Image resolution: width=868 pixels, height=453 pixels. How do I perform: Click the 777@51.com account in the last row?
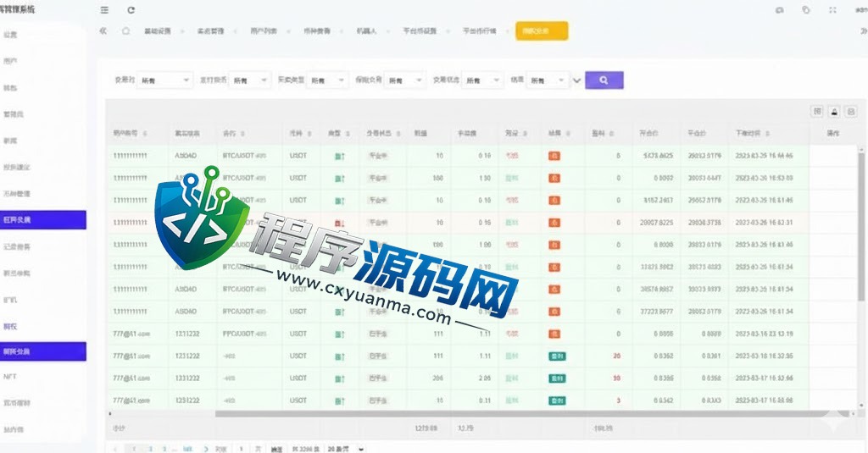pyautogui.click(x=131, y=401)
